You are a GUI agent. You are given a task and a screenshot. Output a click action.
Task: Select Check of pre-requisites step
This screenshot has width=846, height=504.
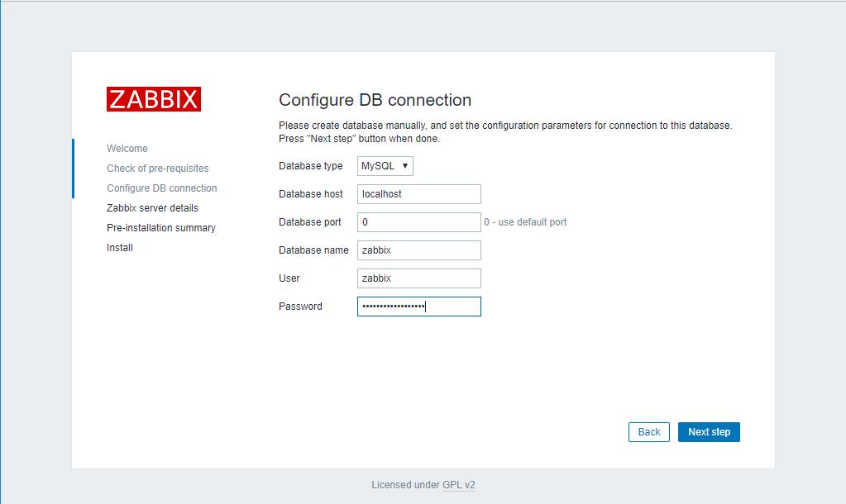click(x=158, y=169)
